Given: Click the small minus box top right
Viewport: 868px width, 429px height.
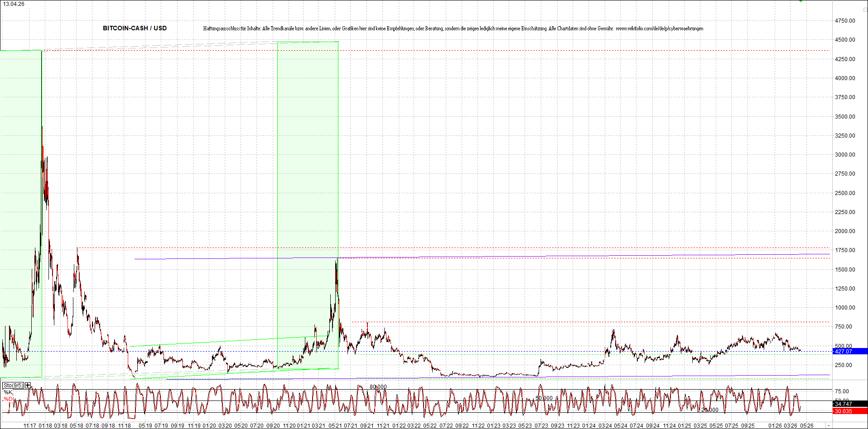Looking at the screenshot, I should [x=864, y=10].
